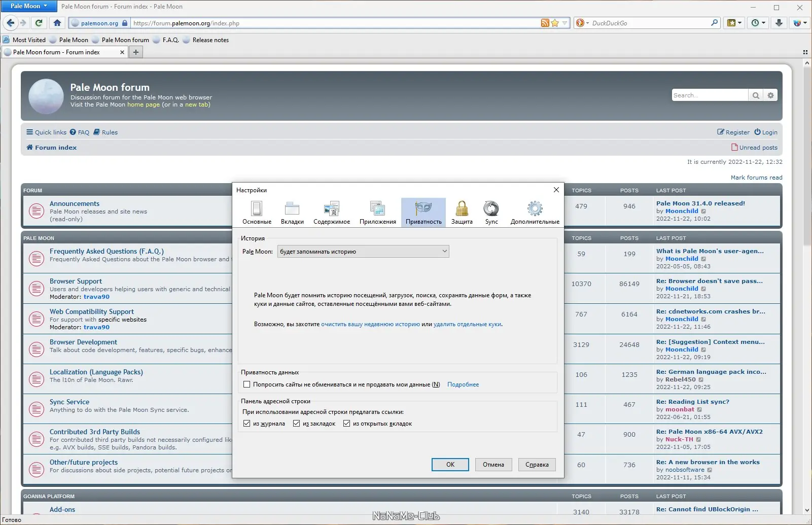
Task: Open the Bookmarks menu toolbar dropdown
Action: click(x=734, y=23)
